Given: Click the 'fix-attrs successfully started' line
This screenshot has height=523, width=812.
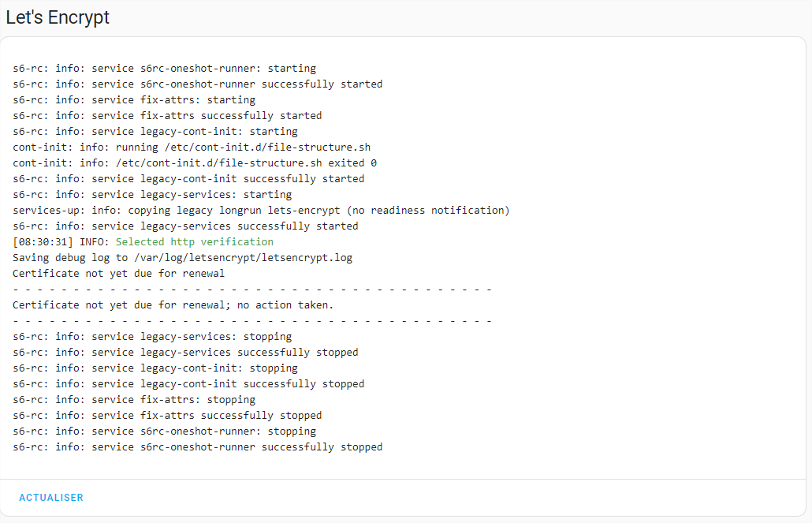Looking at the screenshot, I should [167, 116].
